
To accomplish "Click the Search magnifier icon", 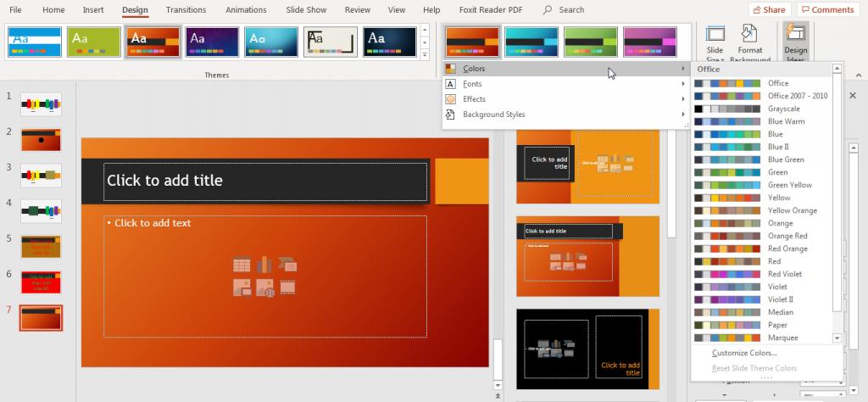I will (x=548, y=10).
